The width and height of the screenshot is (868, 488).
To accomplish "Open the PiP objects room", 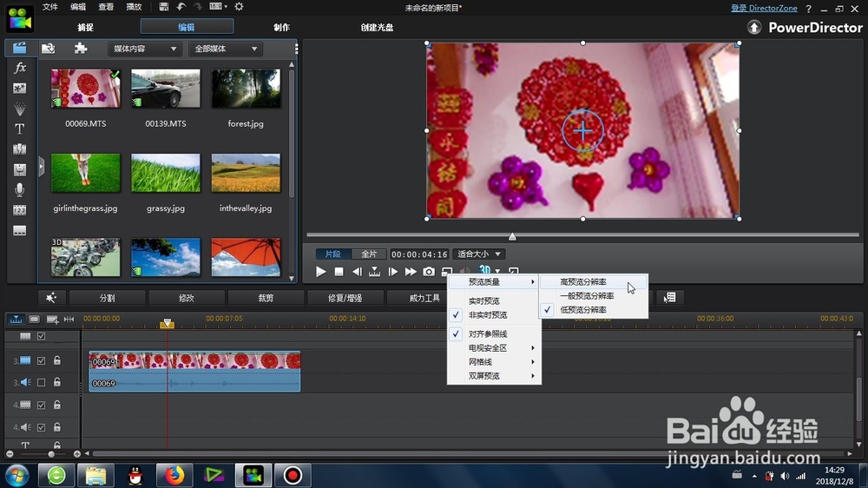I will 19,89.
